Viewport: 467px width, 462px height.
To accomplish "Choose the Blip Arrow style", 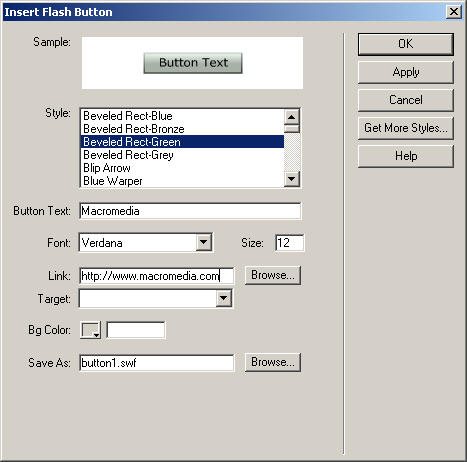I will click(x=182, y=168).
